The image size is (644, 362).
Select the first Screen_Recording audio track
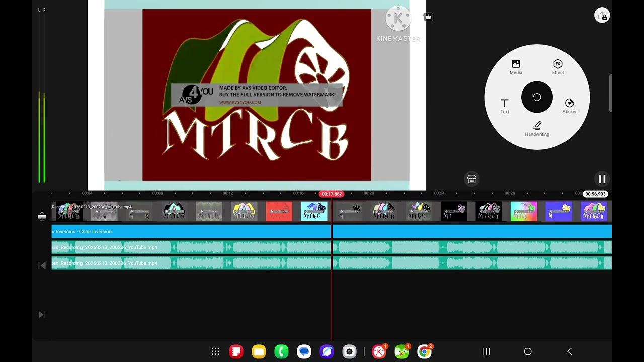pyautogui.click(x=332, y=247)
